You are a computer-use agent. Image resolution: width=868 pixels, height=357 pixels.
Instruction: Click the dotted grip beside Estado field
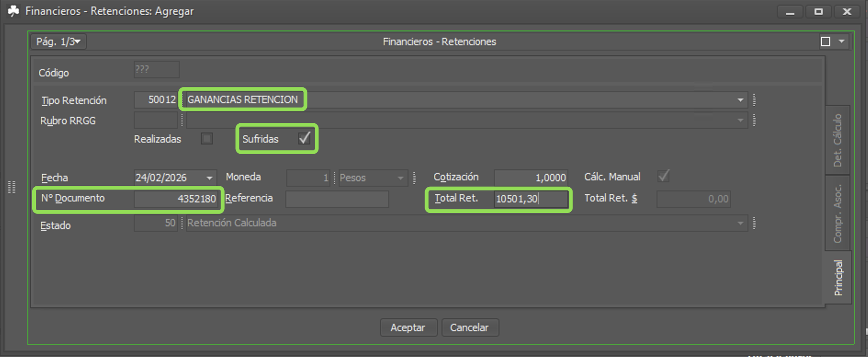coord(754,223)
